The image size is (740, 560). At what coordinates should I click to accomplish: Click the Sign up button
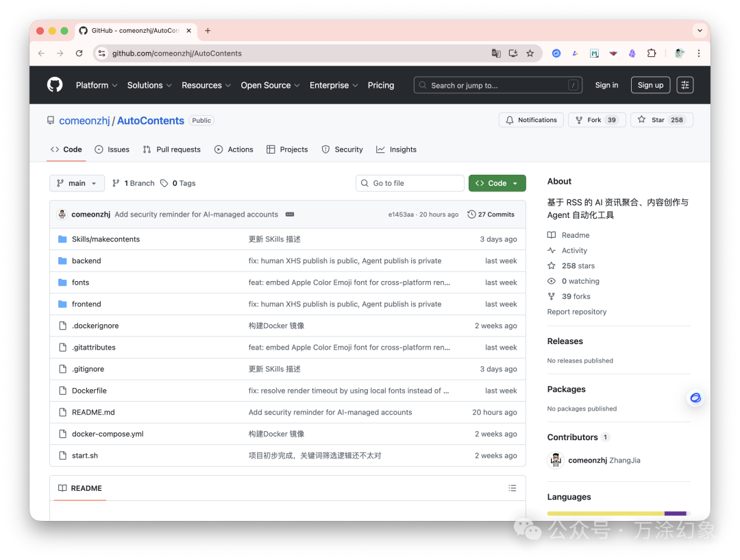tap(650, 84)
